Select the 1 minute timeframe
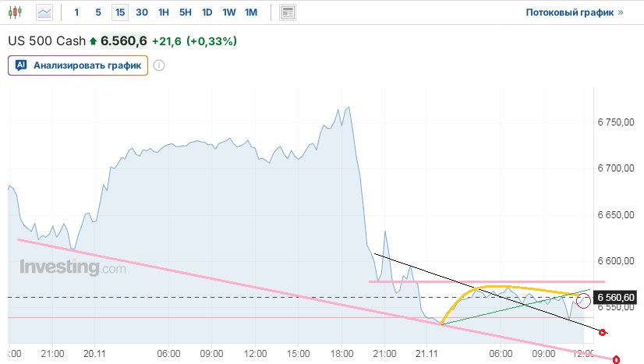This screenshot has width=644, height=364. (x=76, y=12)
